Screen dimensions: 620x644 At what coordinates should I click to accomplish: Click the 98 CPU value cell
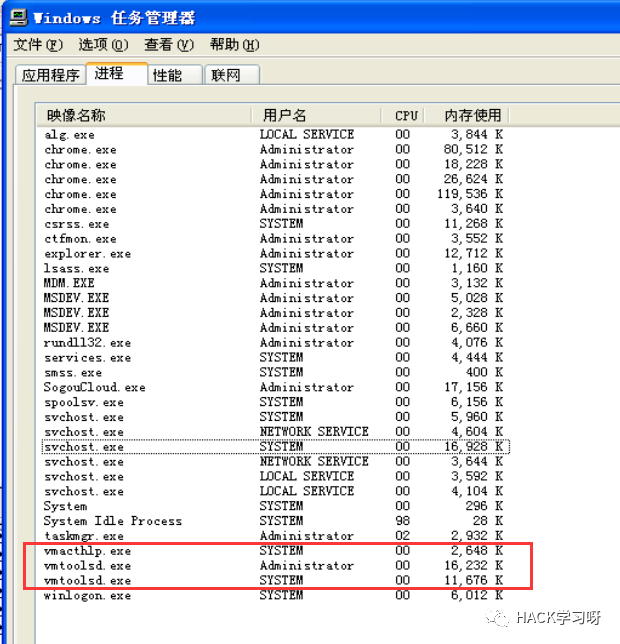pos(402,520)
